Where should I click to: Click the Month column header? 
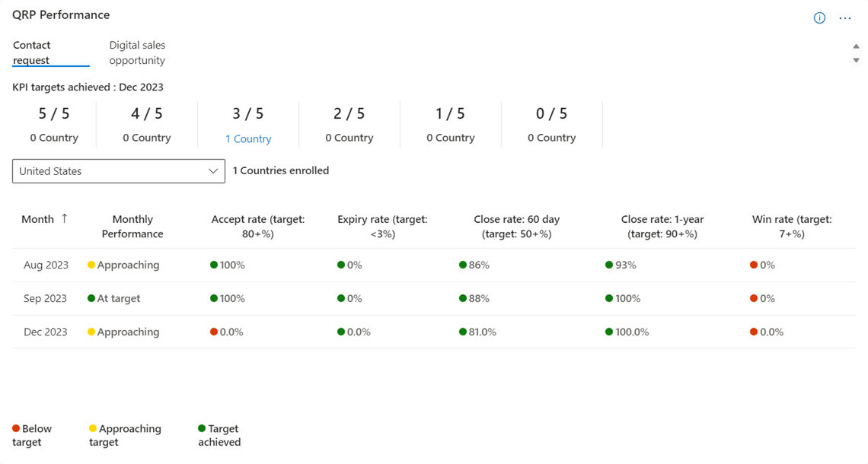[37, 219]
